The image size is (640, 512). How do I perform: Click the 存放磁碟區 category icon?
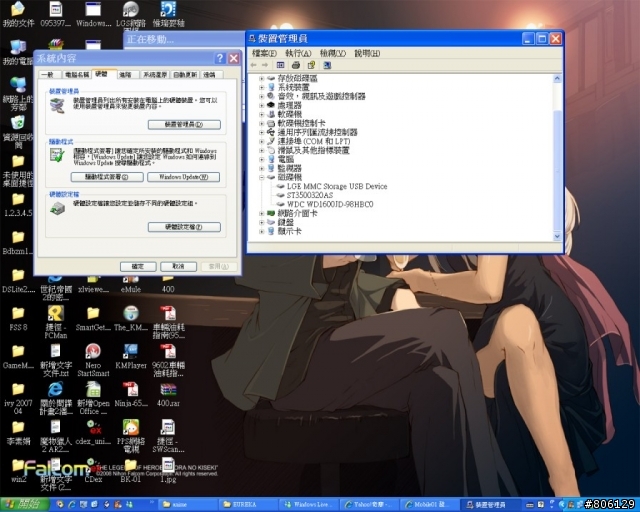click(x=271, y=78)
